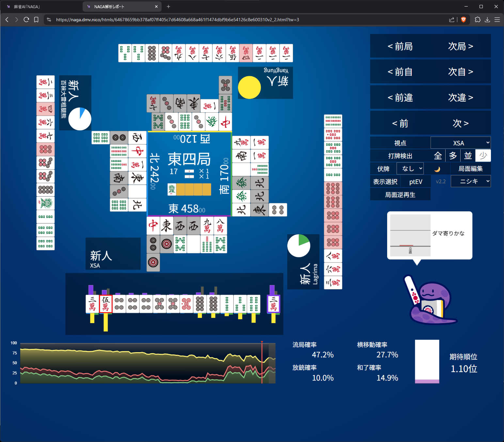Click the browser downloads icon
Image resolution: width=504 pixels, height=442 pixels.
point(487,20)
